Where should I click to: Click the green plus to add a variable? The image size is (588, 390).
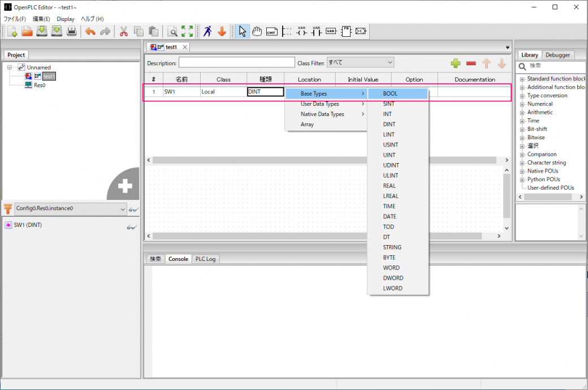point(456,64)
